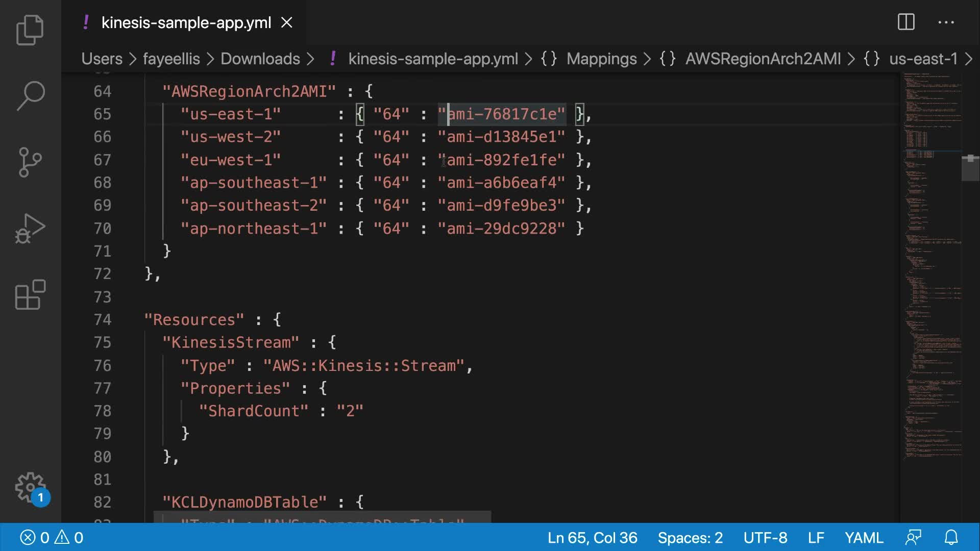Click the feedback icon in status bar

point(913,538)
